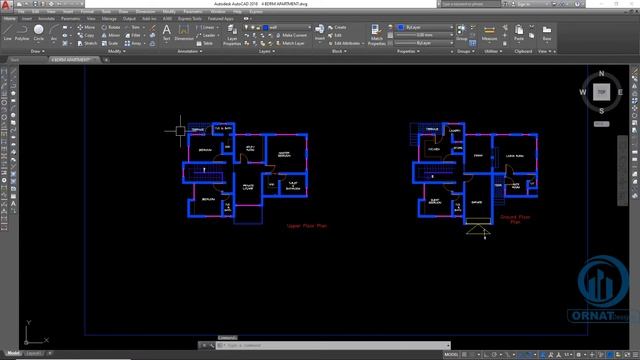Image resolution: width=640 pixels, height=360 pixels.
Task: Toggle MODEL space in status bar
Action: [451, 355]
